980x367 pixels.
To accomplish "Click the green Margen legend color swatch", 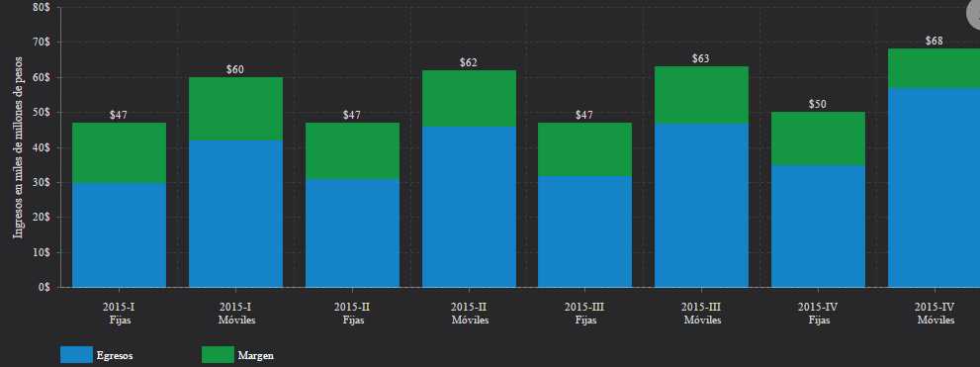I will (x=218, y=355).
